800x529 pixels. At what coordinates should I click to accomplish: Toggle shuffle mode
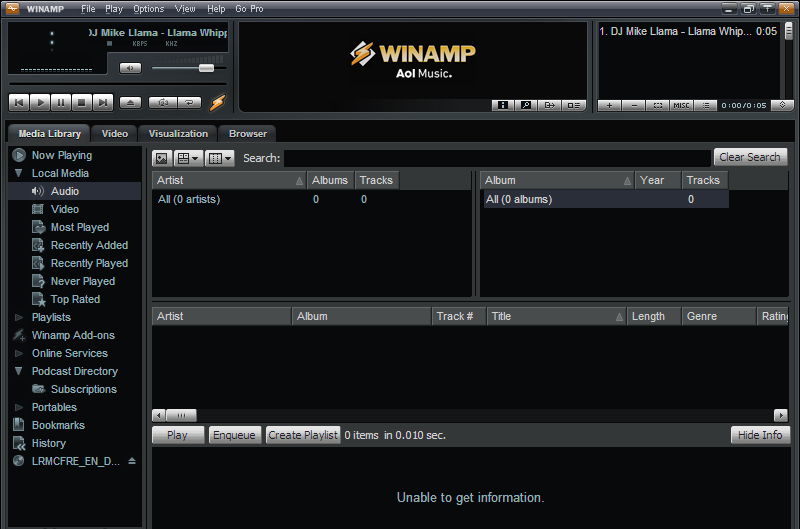[x=163, y=103]
